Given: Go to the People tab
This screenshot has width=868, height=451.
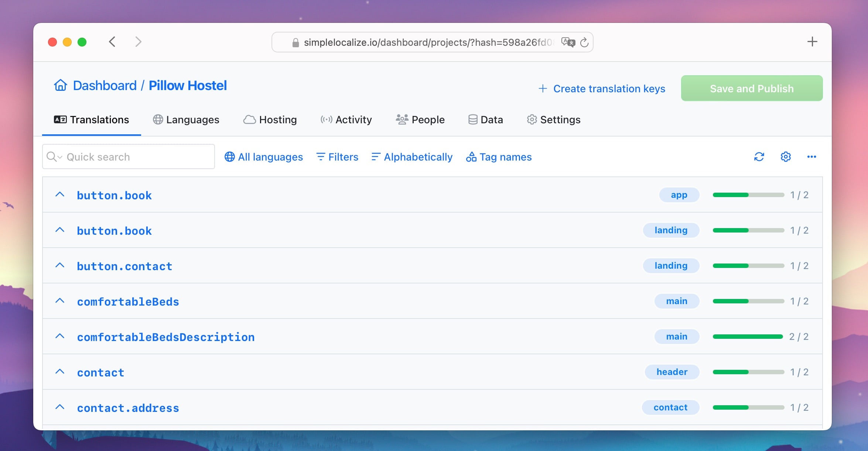Looking at the screenshot, I should pos(420,120).
